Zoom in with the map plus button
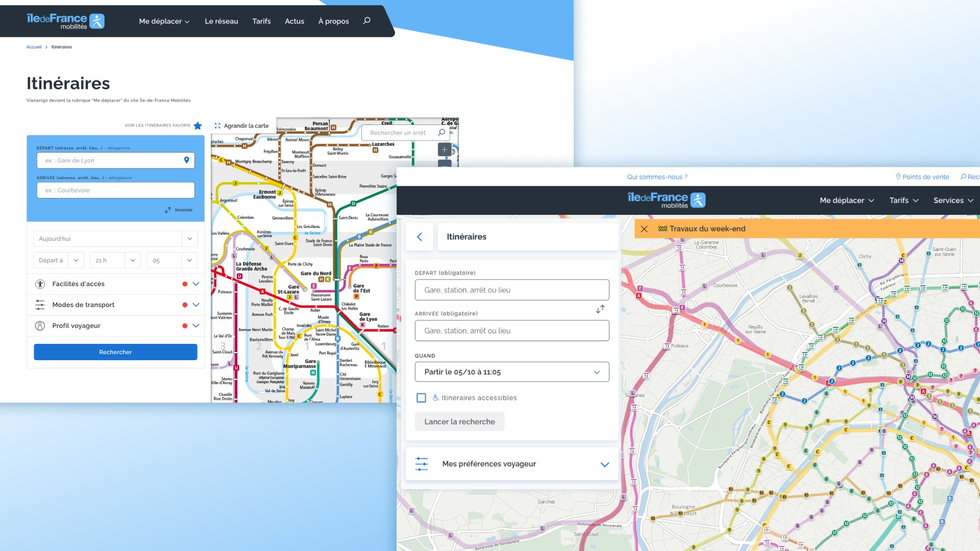Viewport: 980px width, 551px height. pyautogui.click(x=445, y=149)
